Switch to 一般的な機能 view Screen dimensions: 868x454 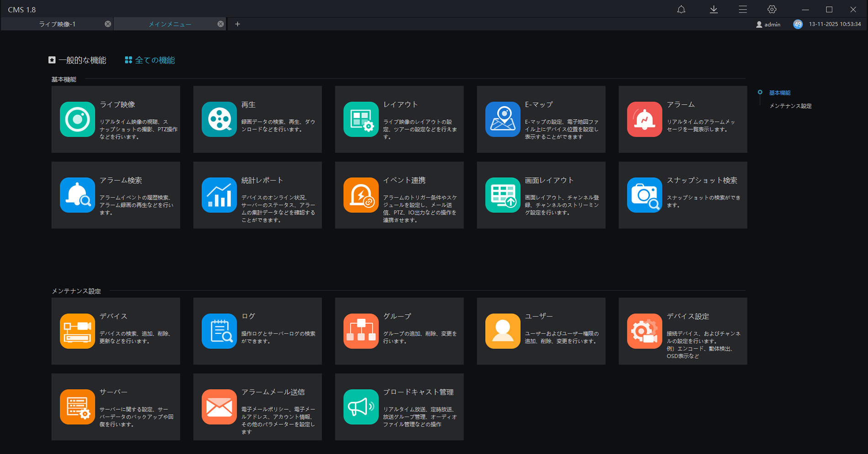pos(78,60)
